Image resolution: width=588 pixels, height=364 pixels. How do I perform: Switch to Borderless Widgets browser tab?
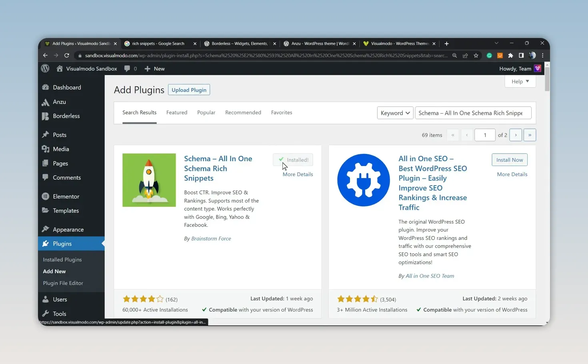point(240,43)
